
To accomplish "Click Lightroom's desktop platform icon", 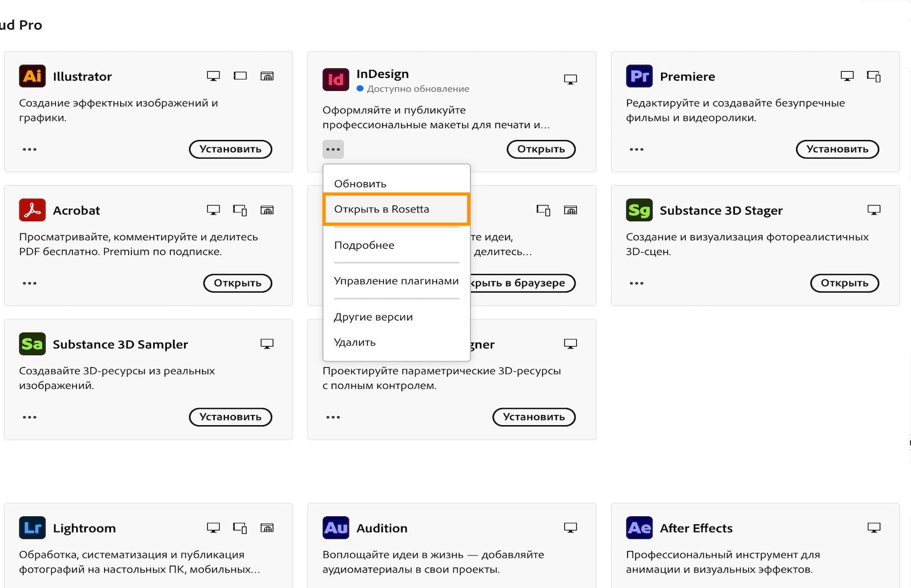I will (x=214, y=528).
